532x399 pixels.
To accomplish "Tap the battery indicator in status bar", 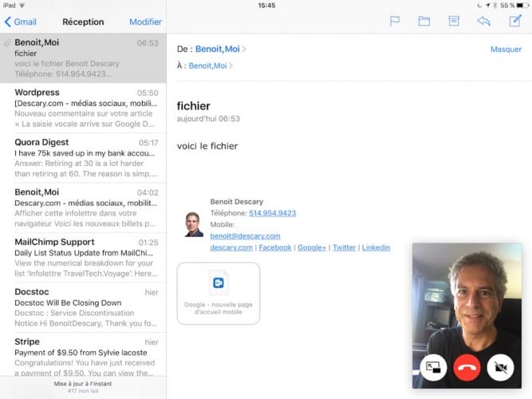I will [522, 6].
